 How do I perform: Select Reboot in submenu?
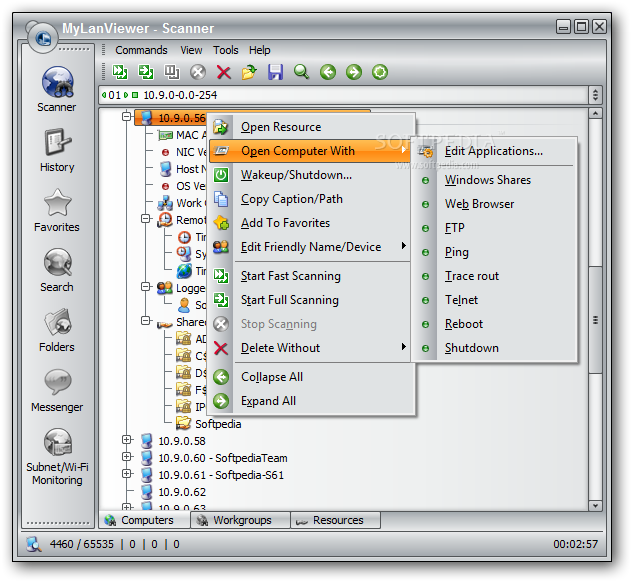[x=495, y=324]
